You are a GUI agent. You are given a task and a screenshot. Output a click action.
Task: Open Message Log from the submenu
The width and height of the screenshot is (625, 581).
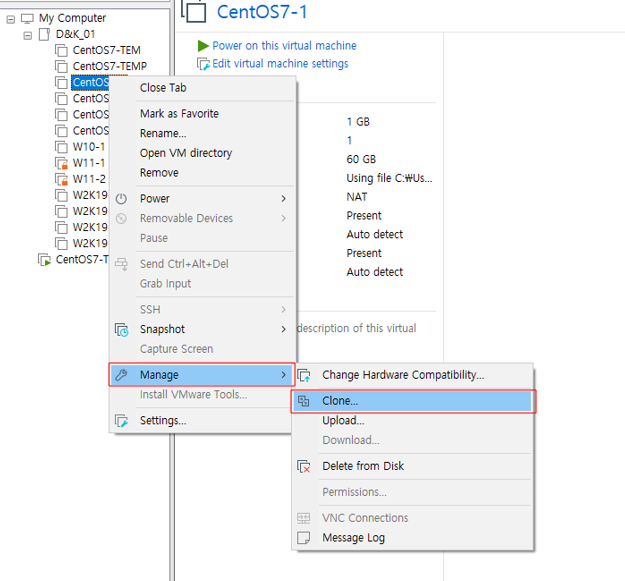tap(354, 538)
